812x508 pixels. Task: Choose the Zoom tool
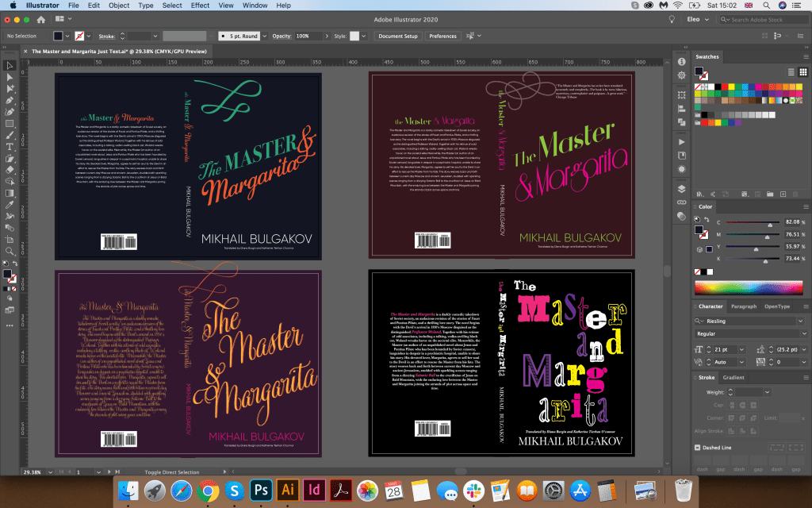tap(10, 251)
